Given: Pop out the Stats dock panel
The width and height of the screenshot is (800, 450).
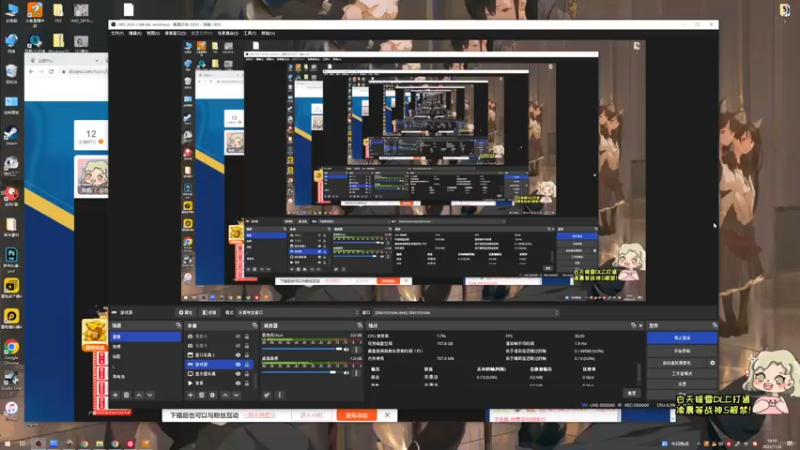Looking at the screenshot, I should 634,326.
